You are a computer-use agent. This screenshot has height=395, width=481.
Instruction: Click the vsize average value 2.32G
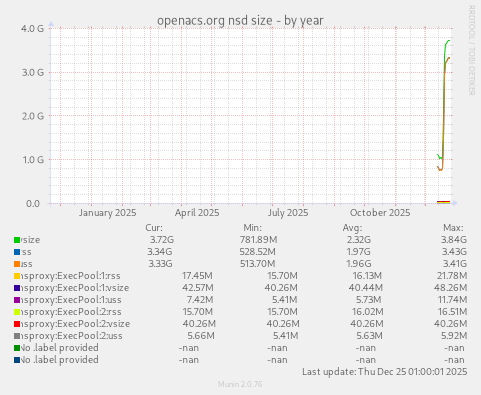[x=358, y=240]
